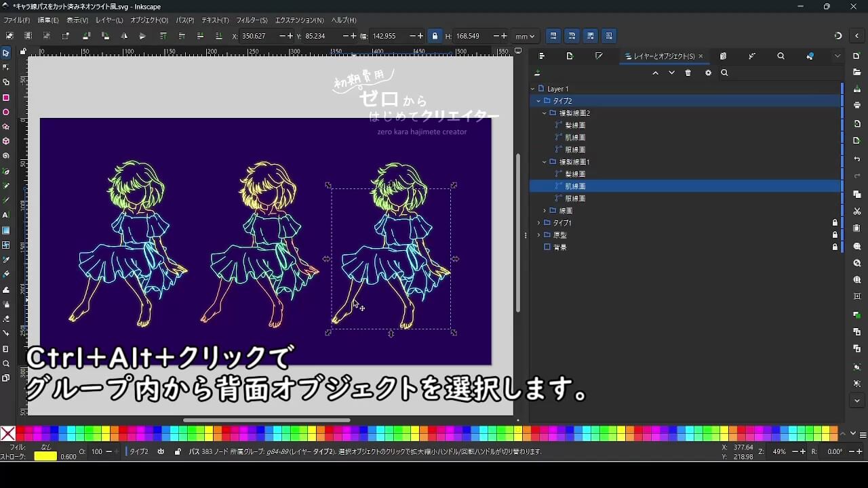Screen dimensions: 868x488
Task: Click the yellow stroke color swatch
Action: tap(45, 456)
